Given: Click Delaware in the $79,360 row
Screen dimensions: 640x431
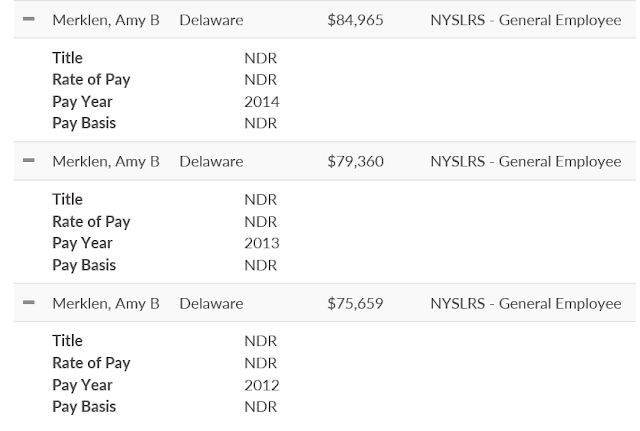Looking at the screenshot, I should (211, 162).
